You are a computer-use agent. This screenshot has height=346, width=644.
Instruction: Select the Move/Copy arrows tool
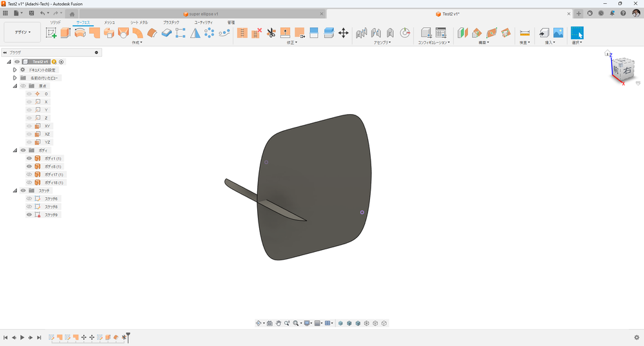coord(344,33)
